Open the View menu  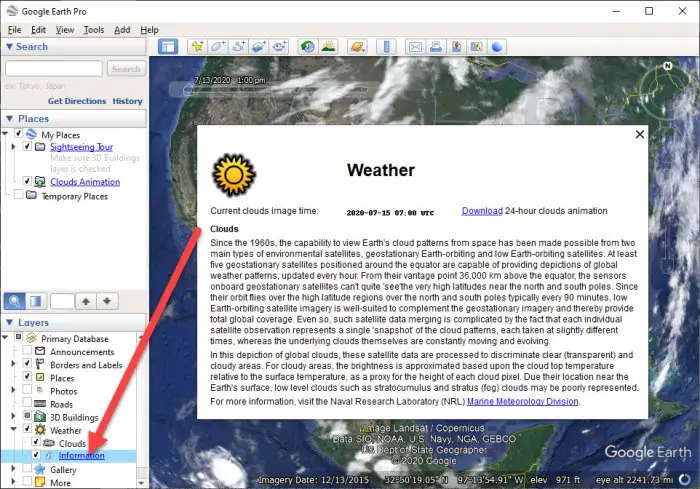pos(65,29)
